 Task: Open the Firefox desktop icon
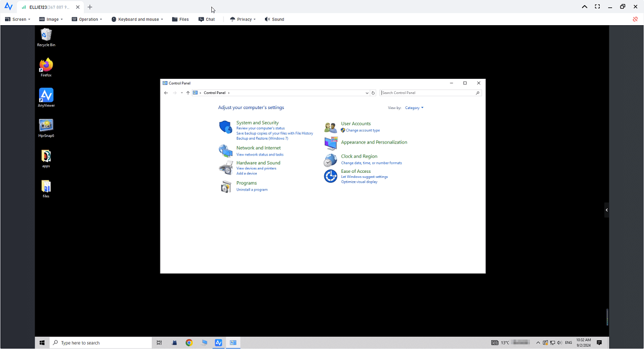coord(46,65)
